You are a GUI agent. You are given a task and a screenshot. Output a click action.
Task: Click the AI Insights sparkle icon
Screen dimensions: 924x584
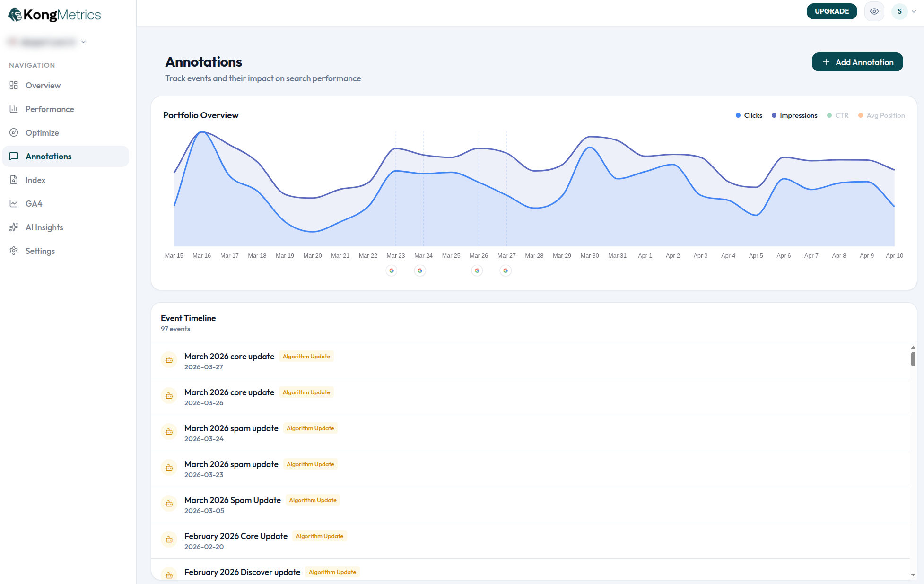pyautogui.click(x=14, y=227)
